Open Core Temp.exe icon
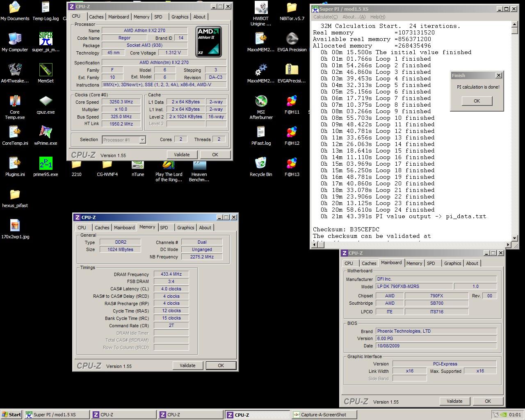The width and height of the screenshot is (525, 420). pyautogui.click(x=15, y=107)
